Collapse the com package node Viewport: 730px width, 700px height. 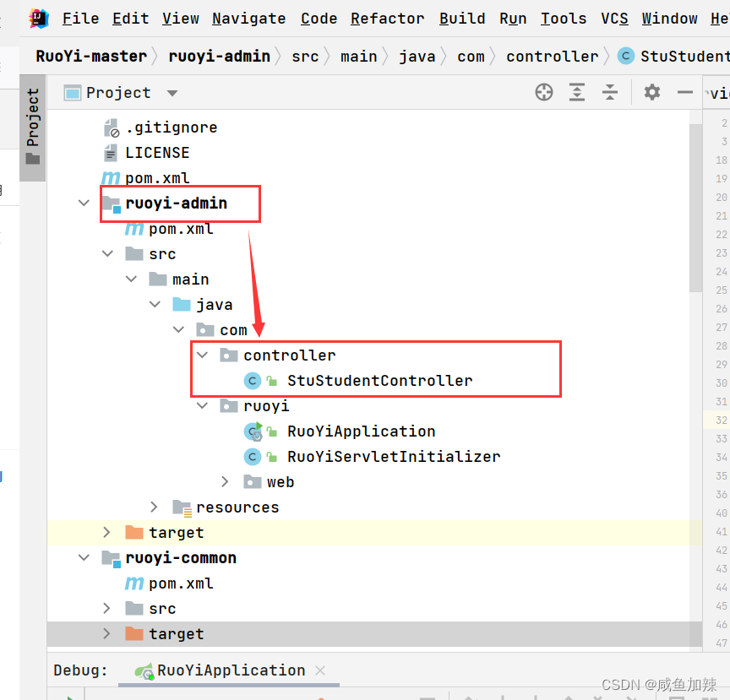click(179, 329)
